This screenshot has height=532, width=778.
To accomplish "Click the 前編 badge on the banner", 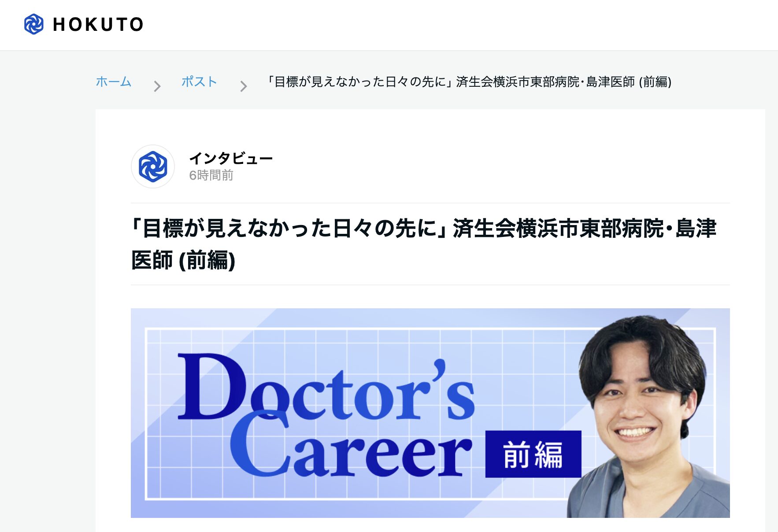I will coord(533,454).
